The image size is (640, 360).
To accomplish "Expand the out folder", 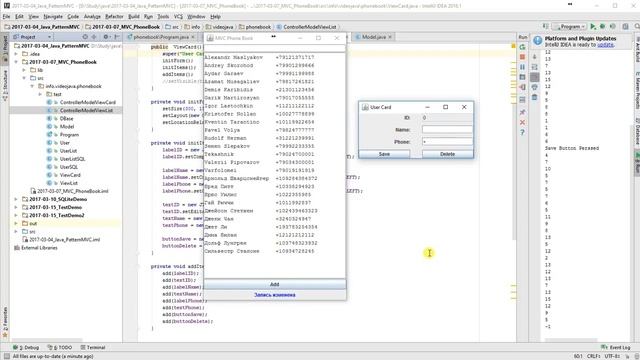I will point(16,223).
